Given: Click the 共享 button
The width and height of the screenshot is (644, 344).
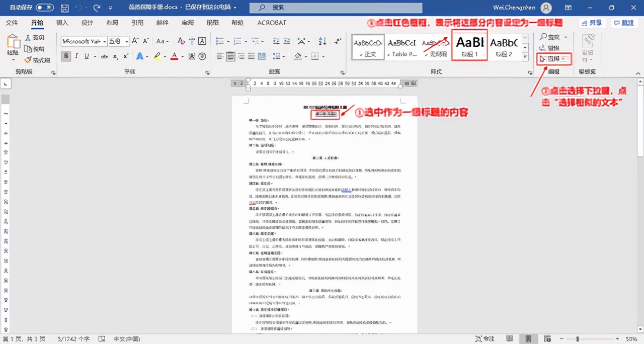Looking at the screenshot, I should click(x=593, y=23).
